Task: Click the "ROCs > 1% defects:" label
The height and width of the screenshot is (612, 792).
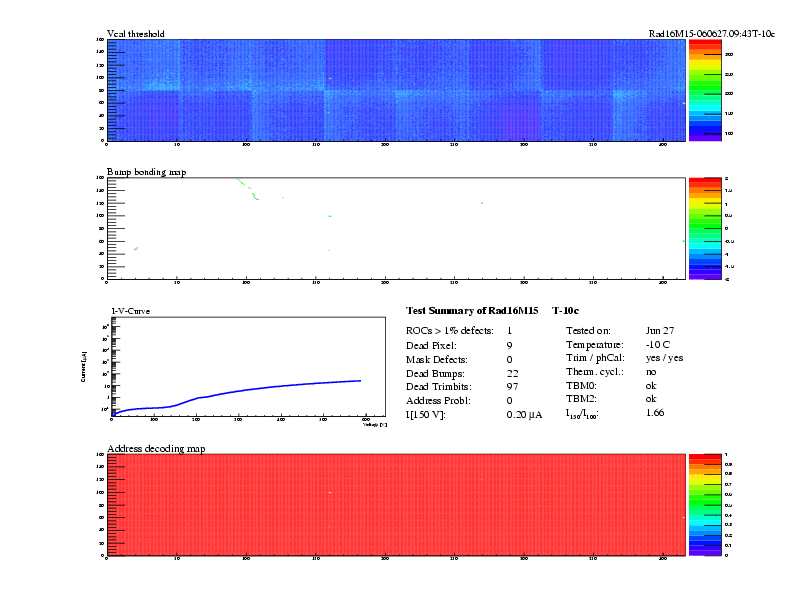Action: point(449,329)
